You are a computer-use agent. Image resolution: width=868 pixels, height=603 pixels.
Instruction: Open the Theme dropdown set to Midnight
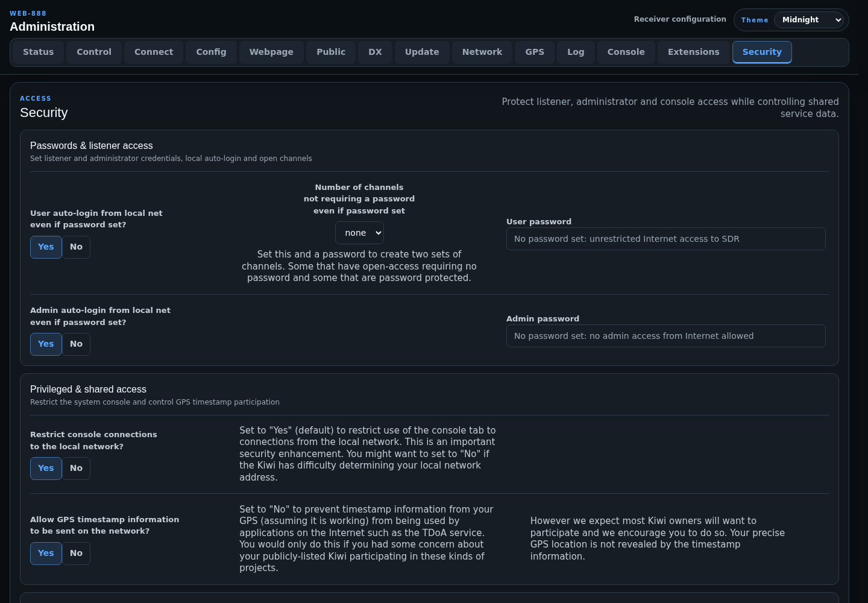(x=810, y=20)
